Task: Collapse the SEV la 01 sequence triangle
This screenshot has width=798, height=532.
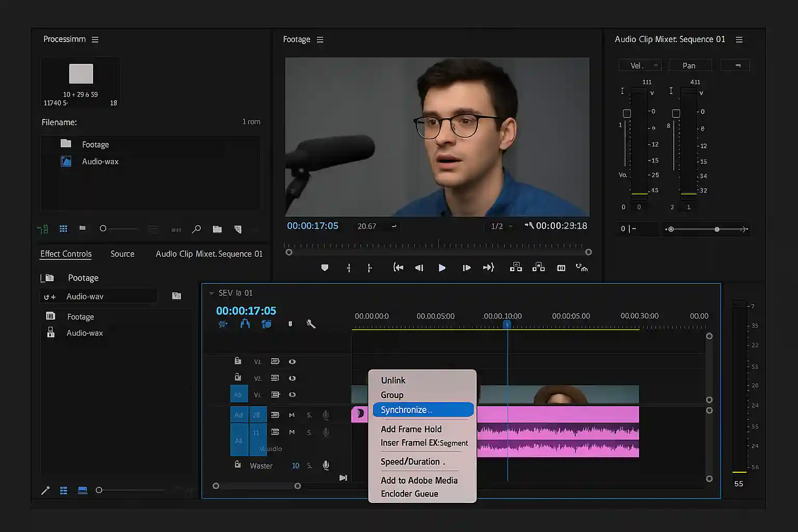Action: click(211, 293)
